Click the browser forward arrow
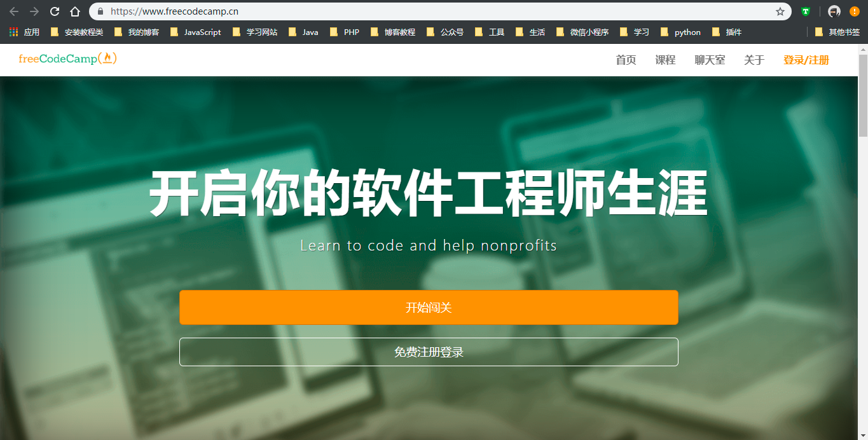 click(x=34, y=11)
